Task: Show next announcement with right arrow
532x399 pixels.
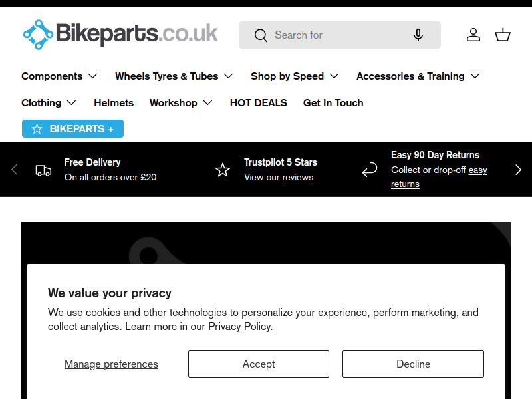Action: coord(518,170)
